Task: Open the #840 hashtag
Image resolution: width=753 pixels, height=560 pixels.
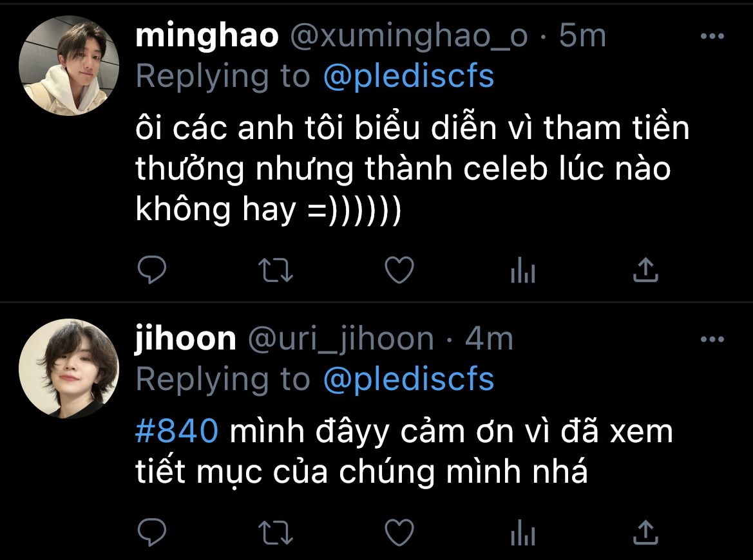Action: coord(176,431)
